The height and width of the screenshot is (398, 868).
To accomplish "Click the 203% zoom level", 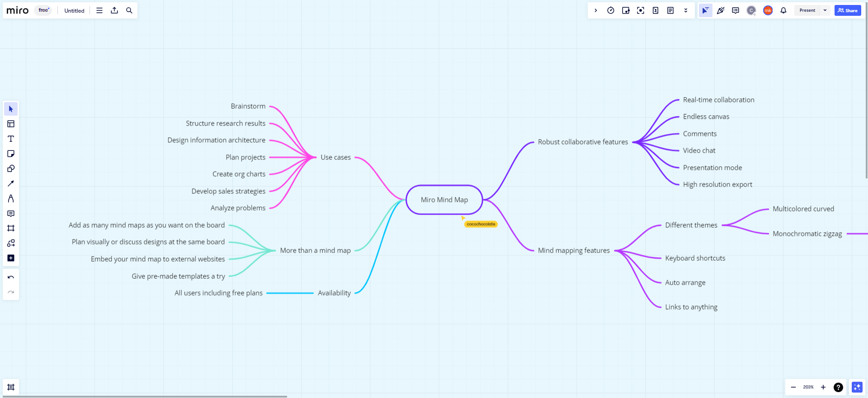I will pyautogui.click(x=808, y=387).
